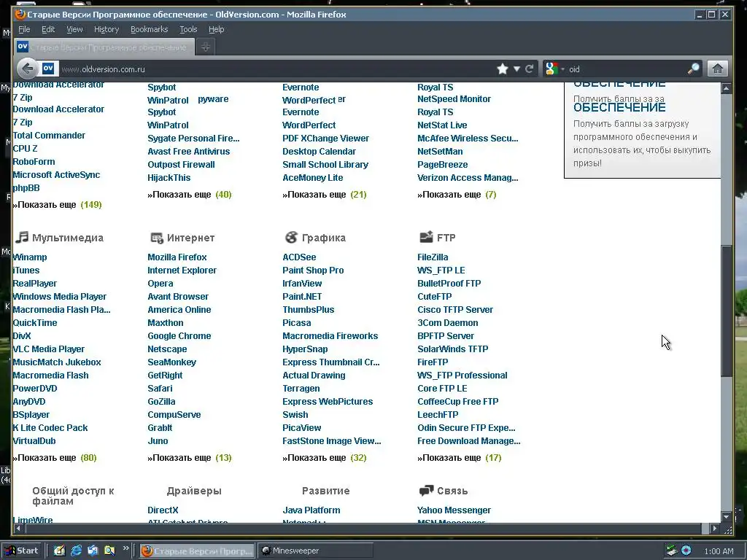The image size is (747, 560).
Task: Click the Google search input field
Action: (627, 69)
